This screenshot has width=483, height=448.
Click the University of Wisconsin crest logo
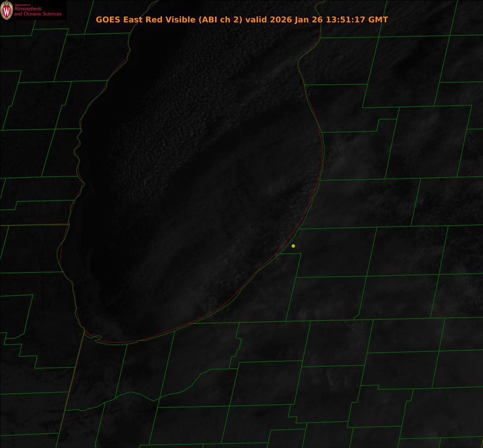coord(7,10)
